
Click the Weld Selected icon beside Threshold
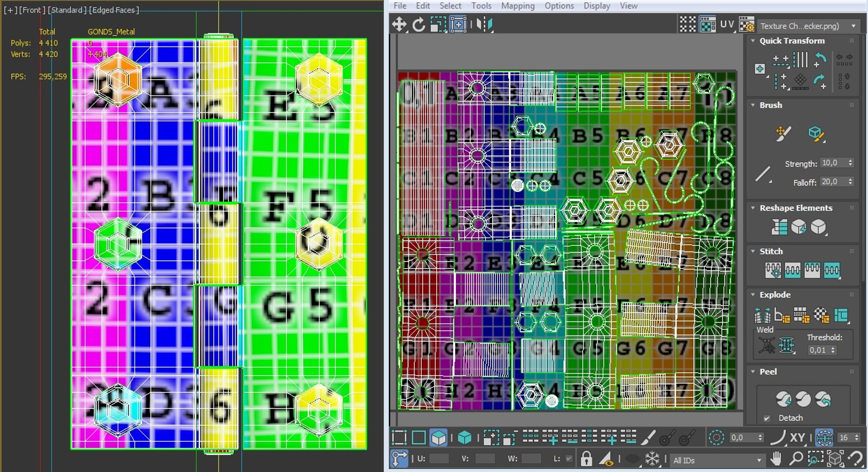(x=787, y=346)
